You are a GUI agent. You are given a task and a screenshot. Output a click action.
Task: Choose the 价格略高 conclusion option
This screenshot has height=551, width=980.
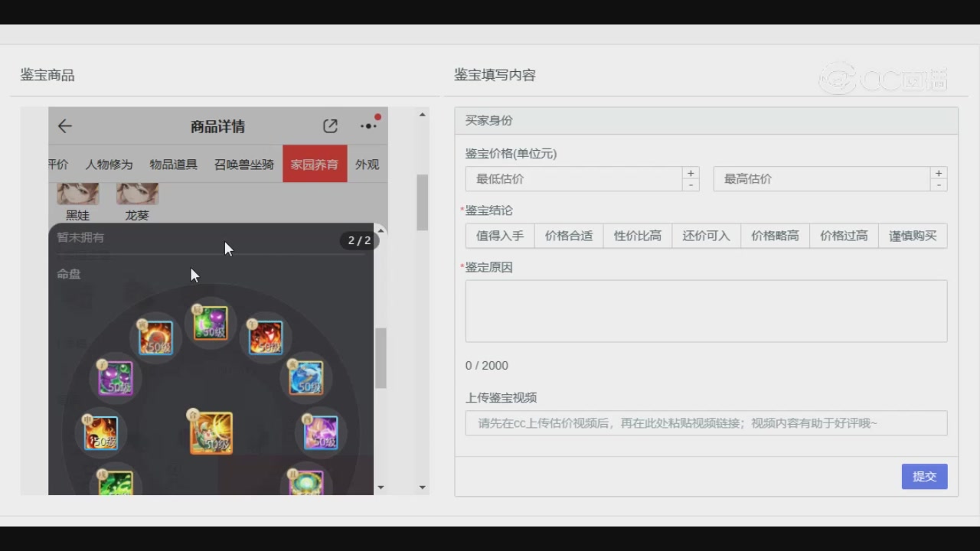click(776, 236)
